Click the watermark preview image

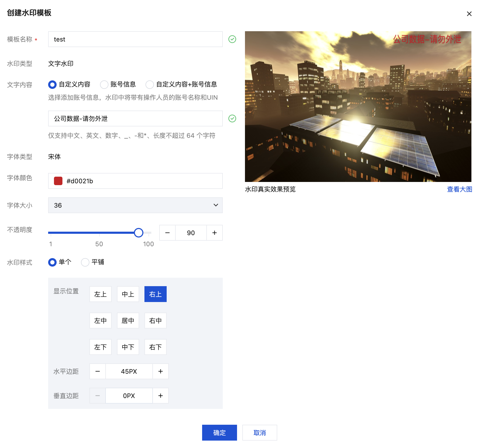pyautogui.click(x=358, y=107)
